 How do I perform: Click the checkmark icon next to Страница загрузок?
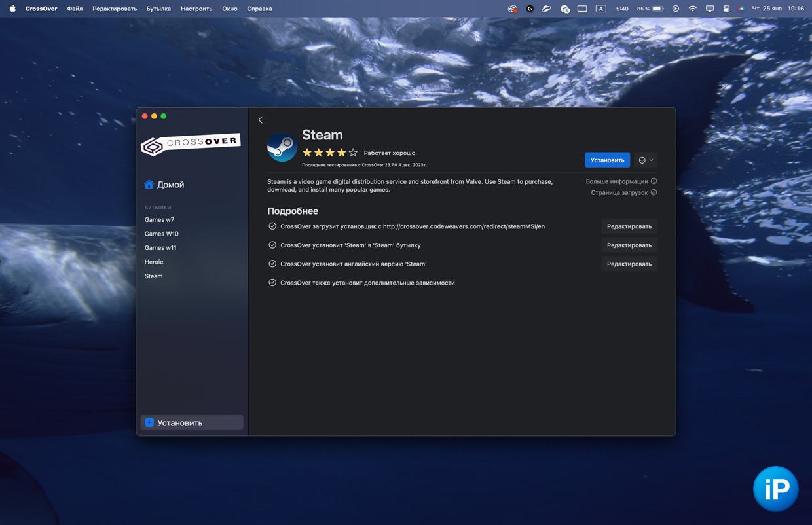coord(654,192)
